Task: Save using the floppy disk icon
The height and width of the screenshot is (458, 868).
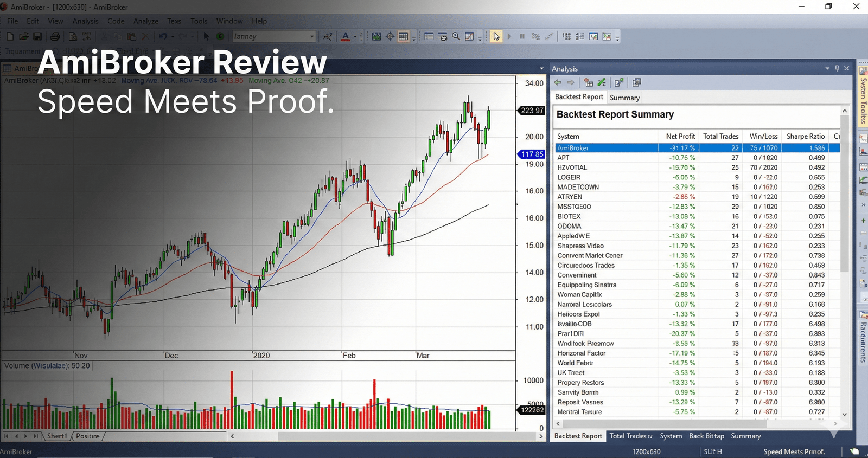Action: click(x=37, y=36)
